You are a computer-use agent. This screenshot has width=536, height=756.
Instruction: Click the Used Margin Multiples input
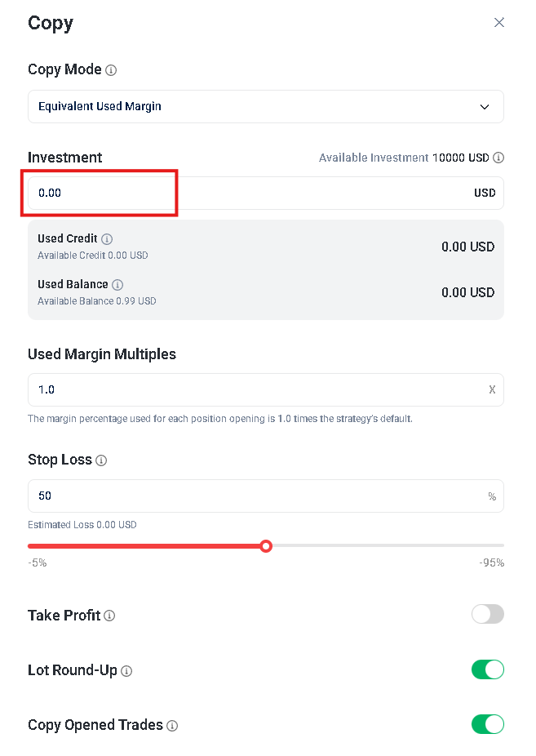point(245,389)
